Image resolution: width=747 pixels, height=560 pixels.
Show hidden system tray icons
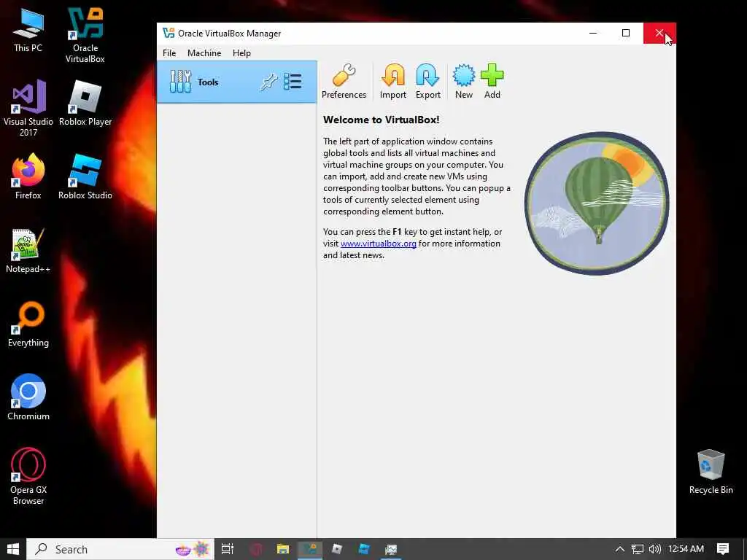tap(620, 549)
